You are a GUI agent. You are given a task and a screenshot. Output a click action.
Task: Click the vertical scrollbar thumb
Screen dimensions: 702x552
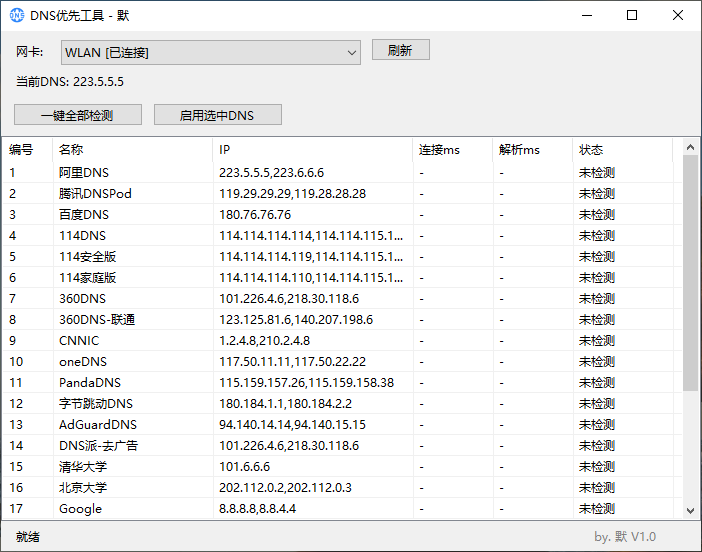coord(690,273)
